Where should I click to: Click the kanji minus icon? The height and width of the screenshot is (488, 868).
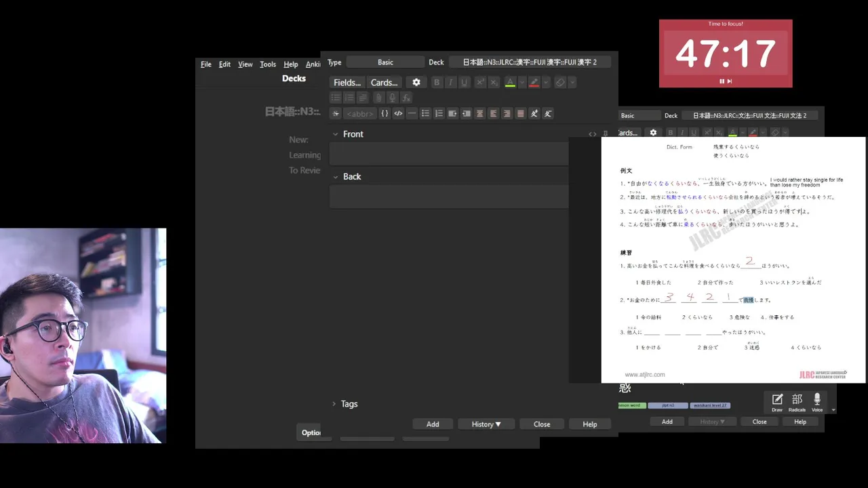(548, 113)
